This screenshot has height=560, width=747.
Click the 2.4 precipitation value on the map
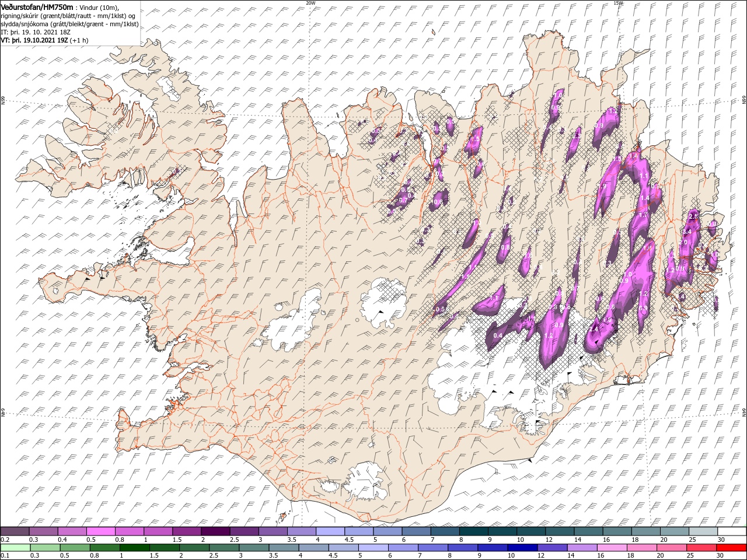click(594, 330)
